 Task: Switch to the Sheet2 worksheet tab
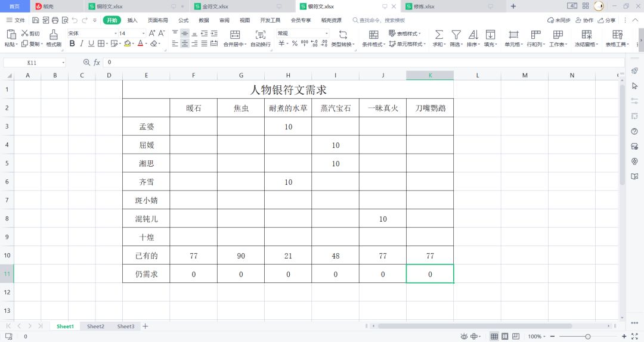tap(95, 327)
